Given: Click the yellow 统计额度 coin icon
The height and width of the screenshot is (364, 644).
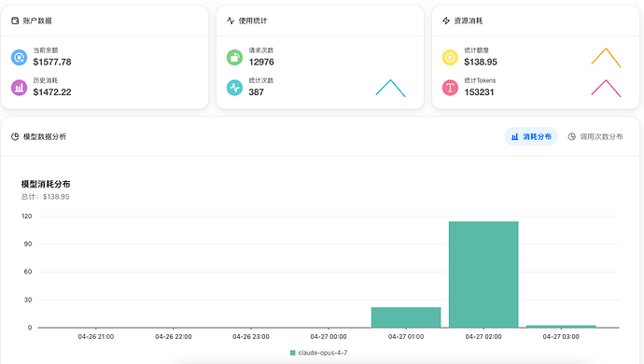Looking at the screenshot, I should tap(450, 57).
